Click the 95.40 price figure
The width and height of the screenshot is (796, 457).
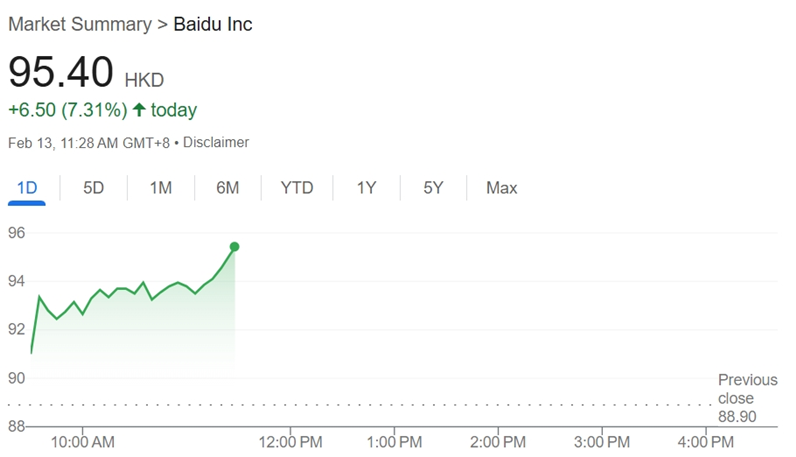click(x=61, y=72)
